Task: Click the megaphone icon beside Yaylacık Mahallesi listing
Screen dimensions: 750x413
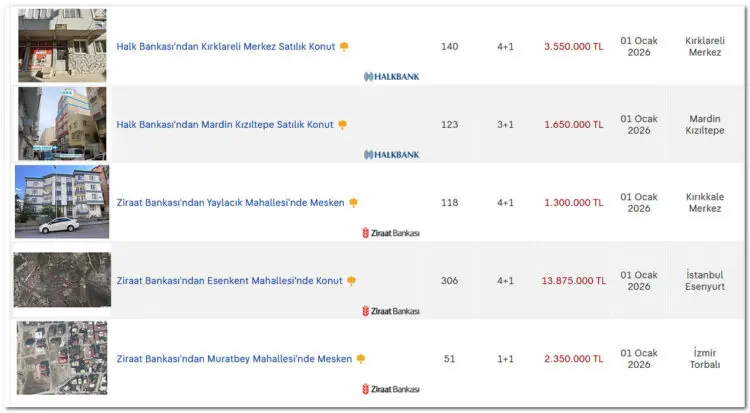Action: (x=353, y=203)
